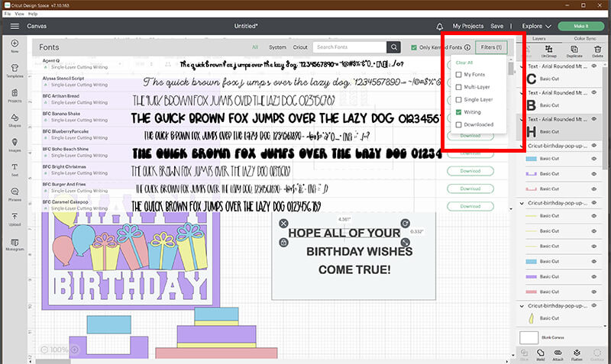The image size is (611, 364).
Task: Open the File menu
Action: coord(8,14)
